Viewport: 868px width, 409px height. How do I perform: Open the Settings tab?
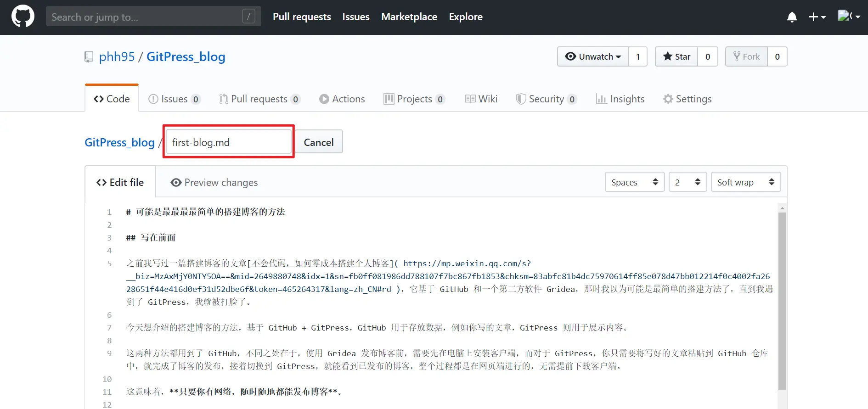(687, 99)
